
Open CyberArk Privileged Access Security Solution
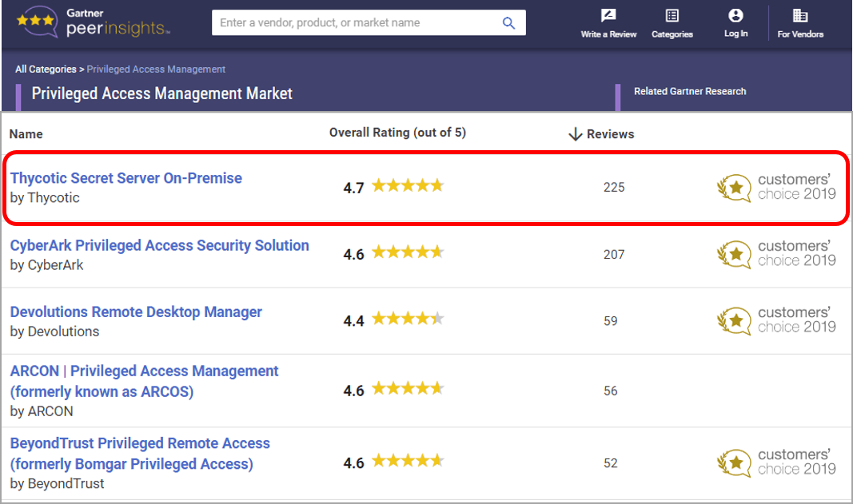159,245
